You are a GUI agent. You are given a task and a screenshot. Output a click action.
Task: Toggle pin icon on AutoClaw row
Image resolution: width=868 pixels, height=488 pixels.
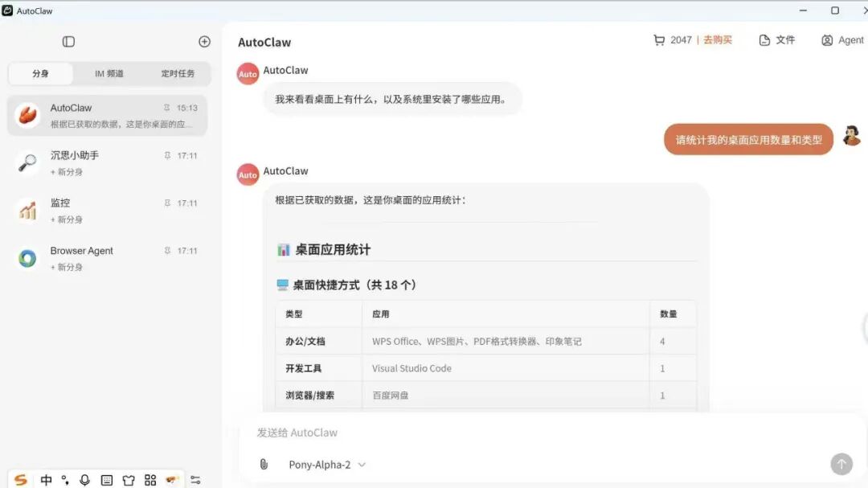pos(166,108)
